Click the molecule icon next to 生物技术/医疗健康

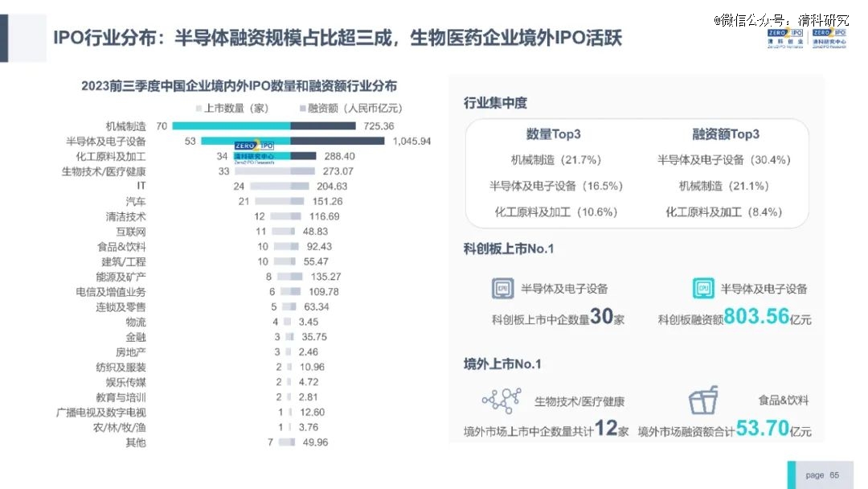(x=502, y=400)
